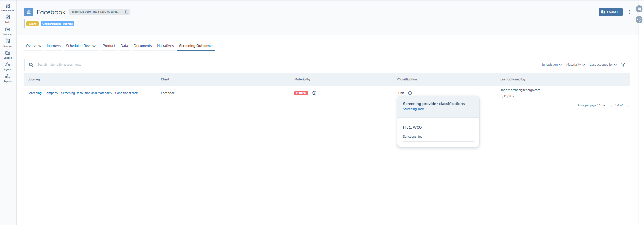The height and width of the screenshot is (225, 644).
Task: Open the history clock icon
Action: pyautogui.click(x=639, y=20)
